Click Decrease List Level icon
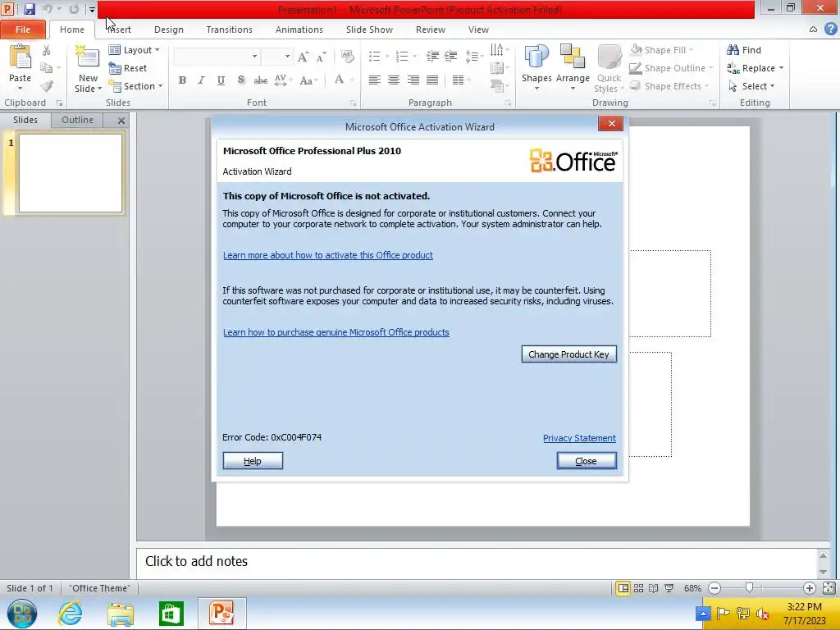Screen dimensions: 840x630 pos(432,57)
